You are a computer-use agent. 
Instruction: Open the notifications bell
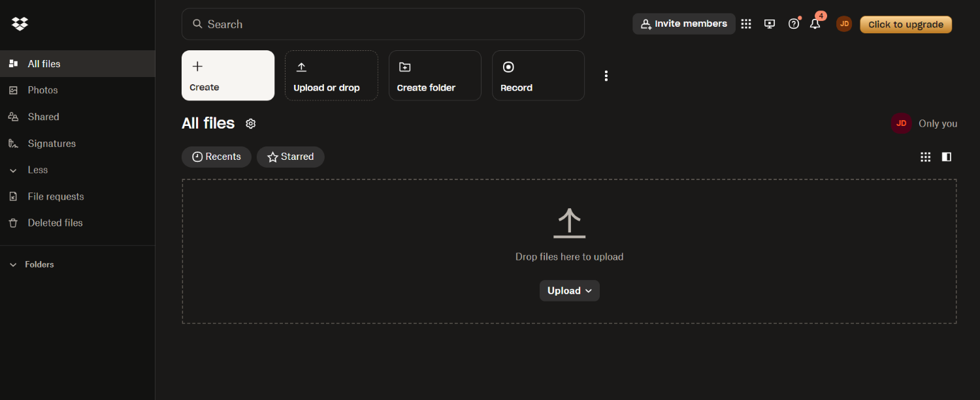coord(815,23)
